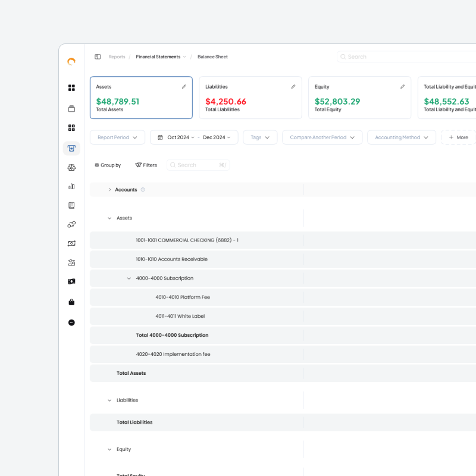This screenshot has height=476, width=476.
Task: Open the outlined banknote icon in sidebar
Action: click(71, 243)
